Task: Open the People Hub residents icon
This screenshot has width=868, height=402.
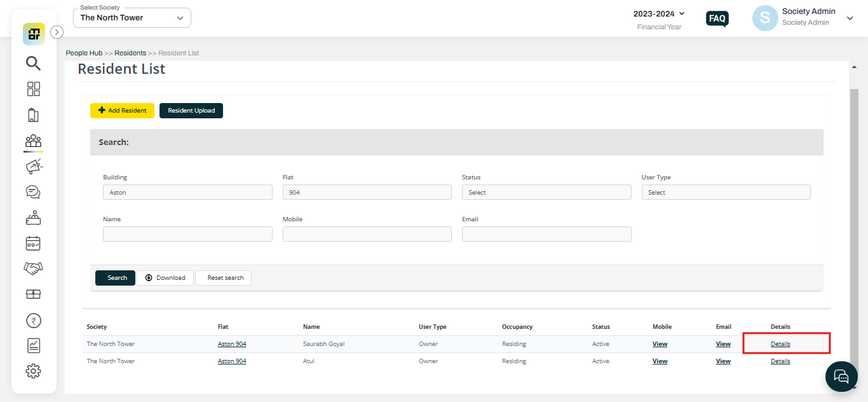Action: click(34, 141)
